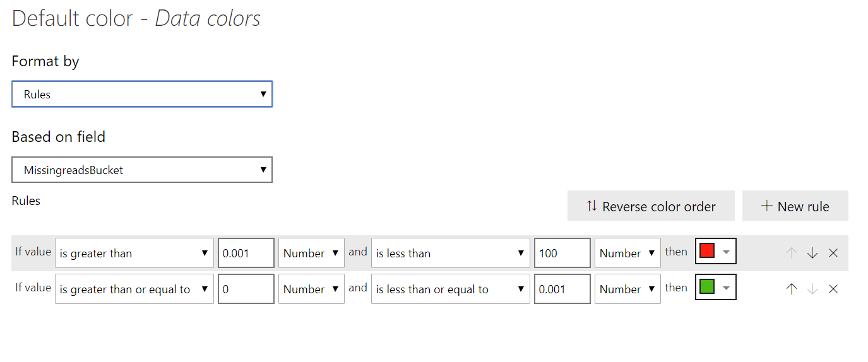Click the value field containing 0
Screen dimensions: 868x362
tap(246, 289)
